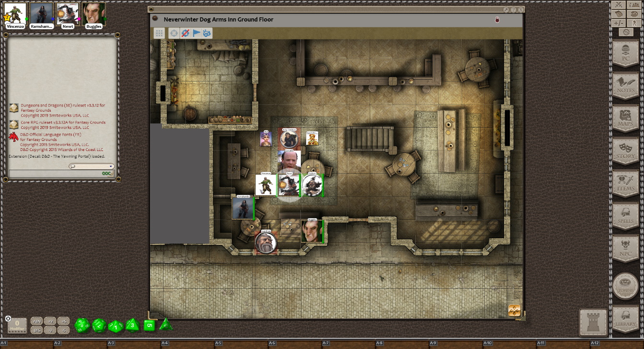Open the Party Sheet icon
The height and width of the screenshot is (349, 644).
pyautogui.click(x=634, y=5)
